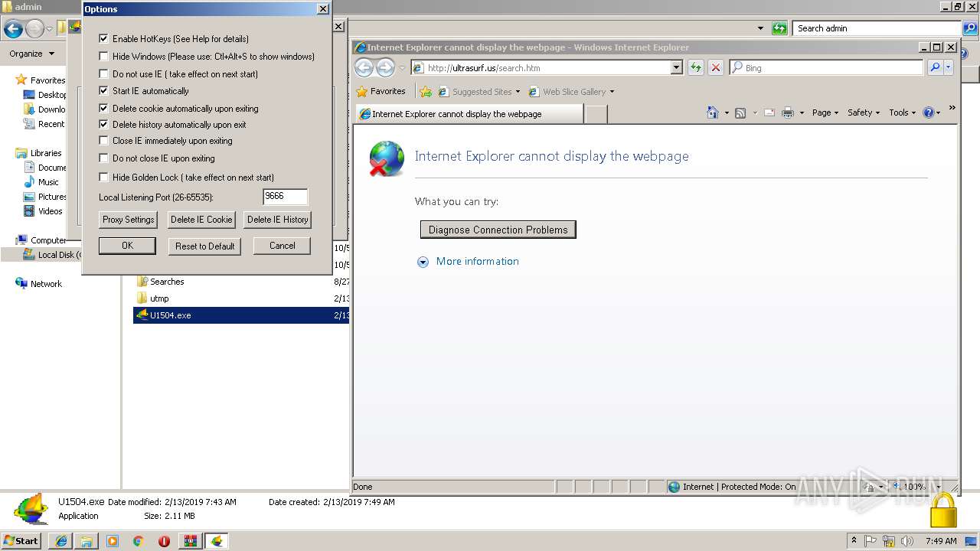
Task: Select U1504.exe file in Explorer
Action: [x=241, y=315]
